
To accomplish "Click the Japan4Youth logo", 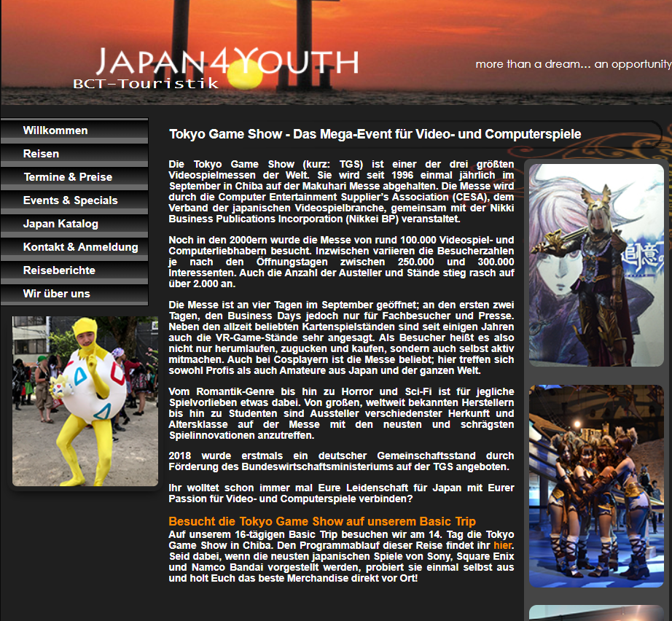I will [x=227, y=62].
